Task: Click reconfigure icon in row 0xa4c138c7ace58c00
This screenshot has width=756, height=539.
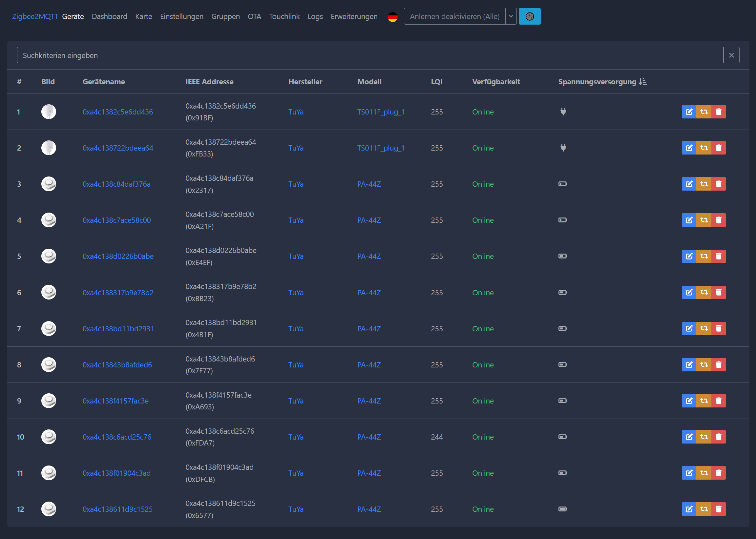Action: 704,220
